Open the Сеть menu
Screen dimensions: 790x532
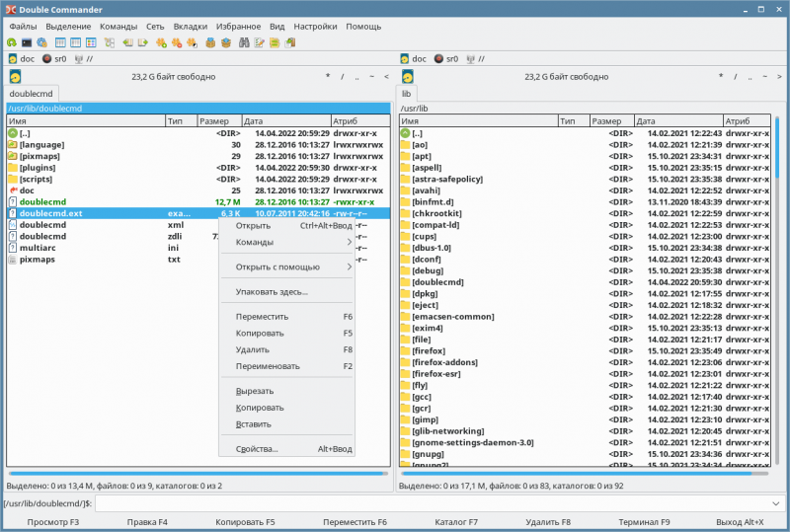tap(155, 27)
